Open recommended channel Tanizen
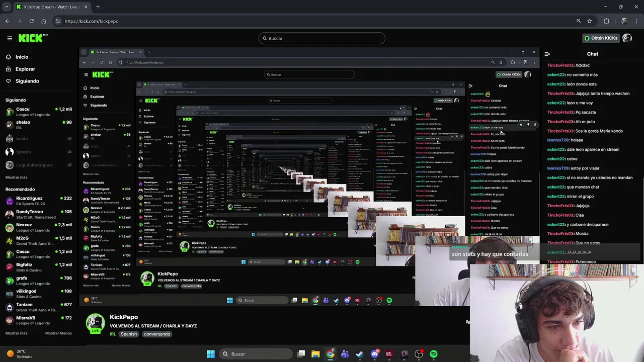644x362 pixels. click(x=39, y=307)
